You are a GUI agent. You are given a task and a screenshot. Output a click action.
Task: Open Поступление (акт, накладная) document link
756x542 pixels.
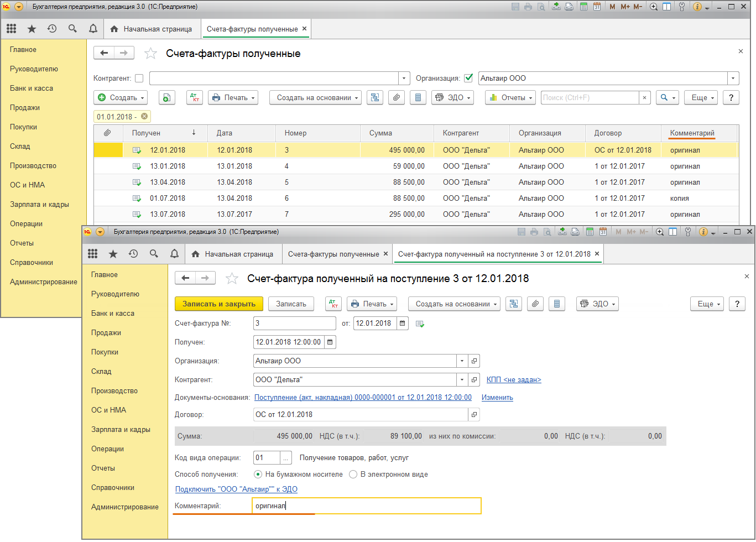[363, 397]
